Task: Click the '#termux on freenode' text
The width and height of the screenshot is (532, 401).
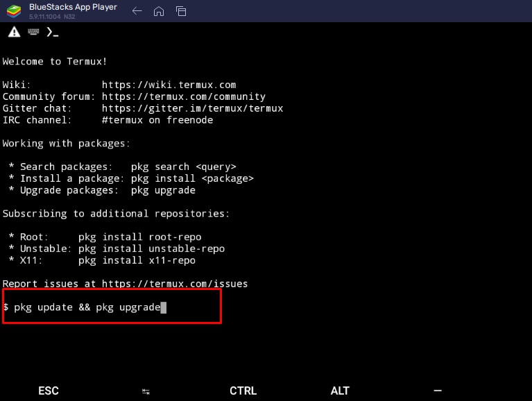Action: (x=157, y=120)
